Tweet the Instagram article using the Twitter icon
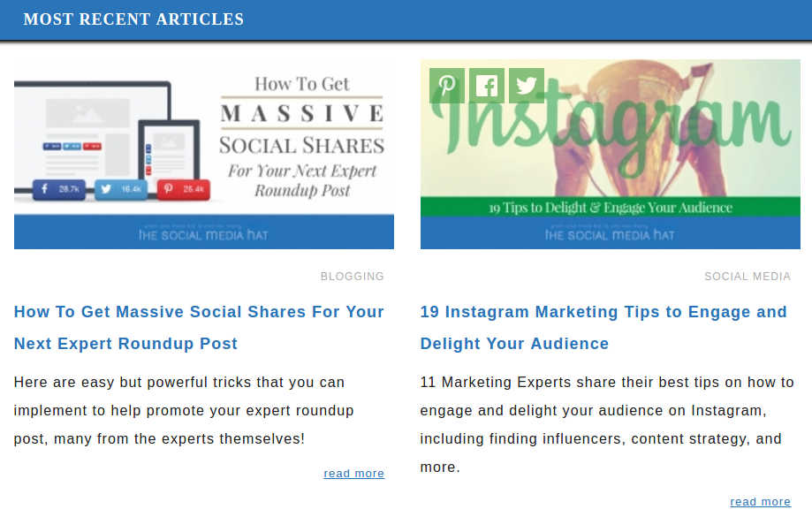Viewport: 812px width, 517px height. click(x=526, y=85)
